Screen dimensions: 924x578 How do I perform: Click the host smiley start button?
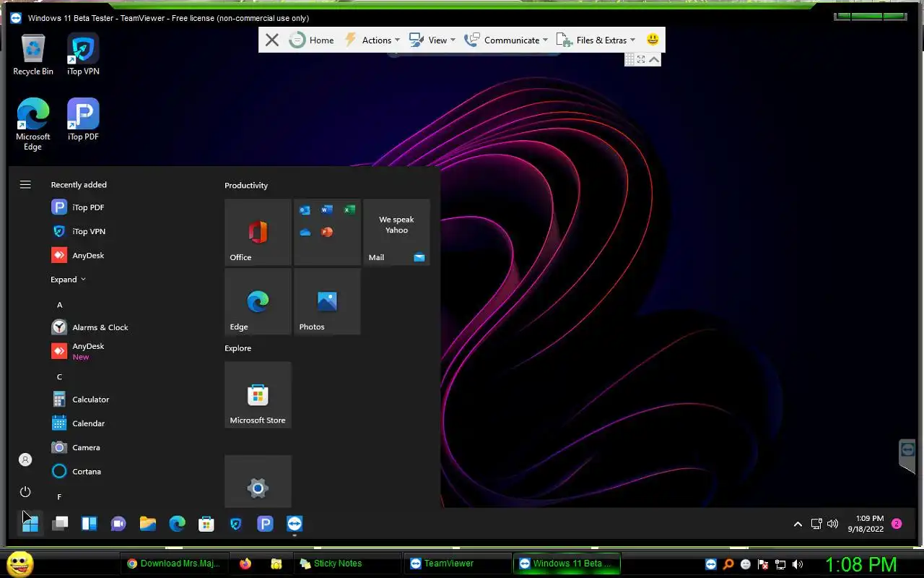19,564
